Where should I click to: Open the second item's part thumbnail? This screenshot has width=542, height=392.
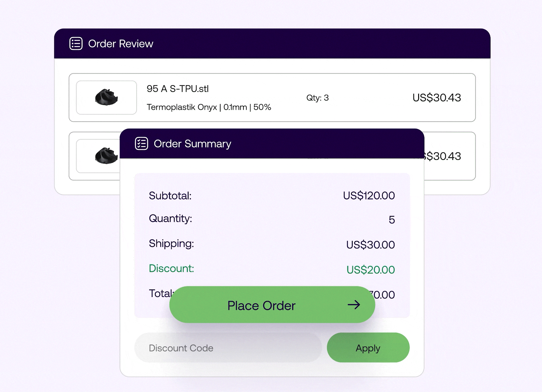tap(98, 156)
